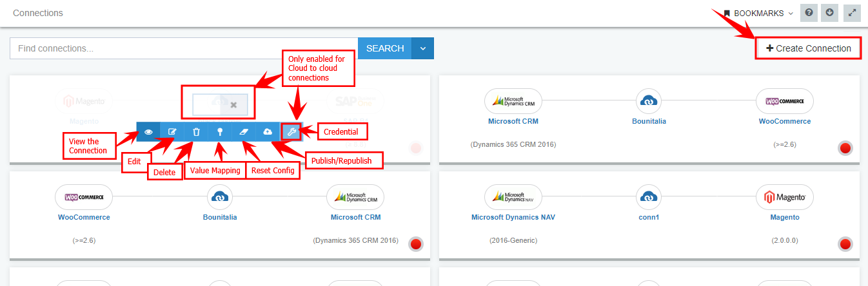Focus the Find connections search field
This screenshot has width=868, height=286.
[184, 48]
